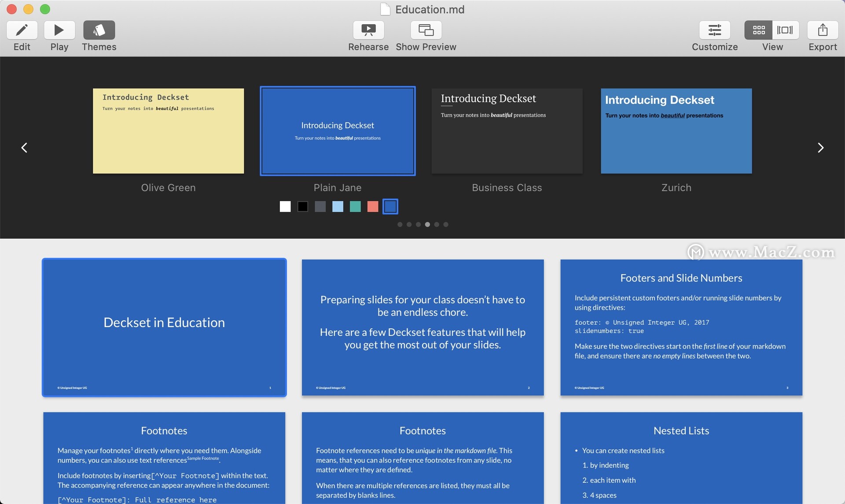Click the 'Edit' toolbar label

22,47
